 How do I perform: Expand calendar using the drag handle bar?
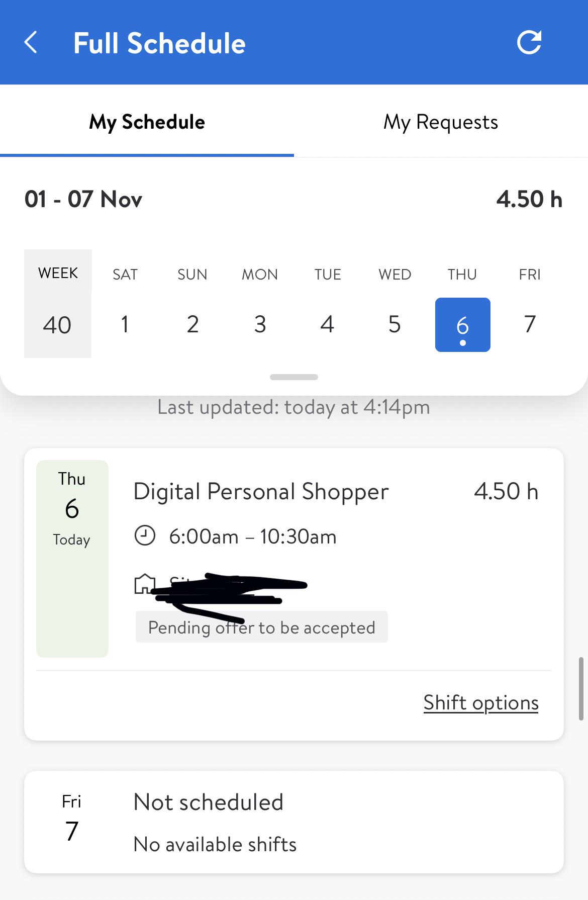tap(294, 377)
